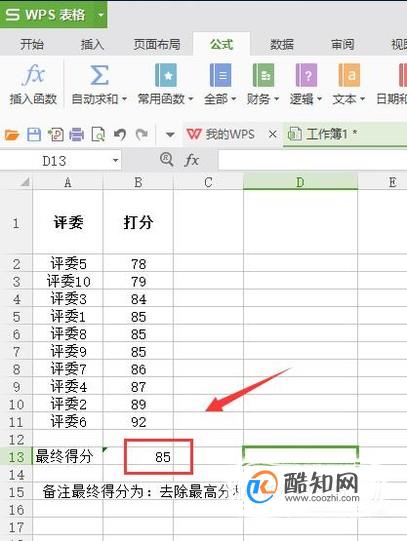The width and height of the screenshot is (407, 541).
Task: Click the Logical functions question-mark icon
Action: pyautogui.click(x=306, y=75)
